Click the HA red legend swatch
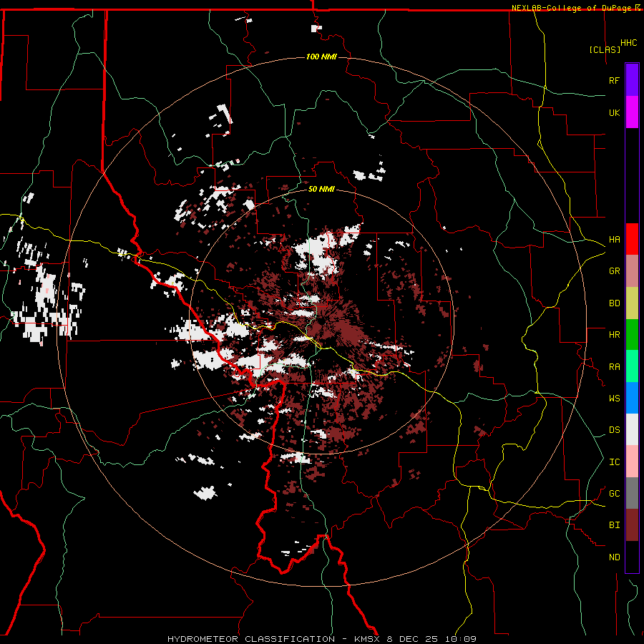The width and height of the screenshot is (644, 644). [632, 239]
